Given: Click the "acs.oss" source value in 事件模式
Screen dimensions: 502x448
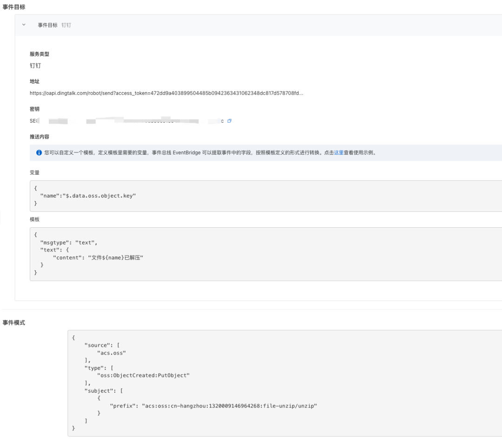Looking at the screenshot, I should pos(112,353).
